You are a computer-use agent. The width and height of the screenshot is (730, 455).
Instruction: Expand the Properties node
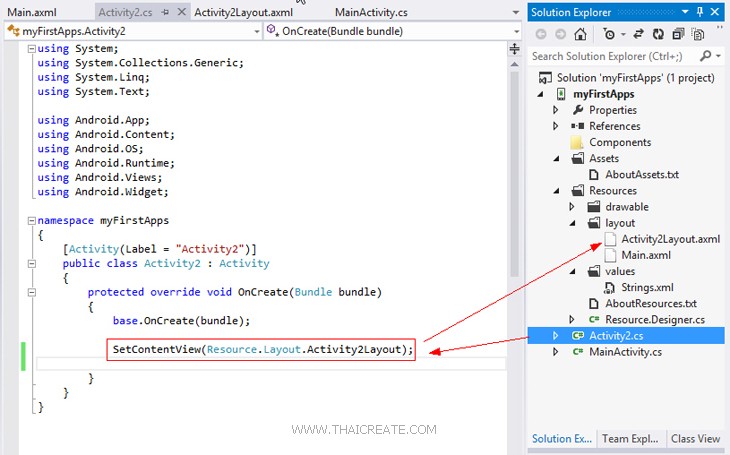555,110
